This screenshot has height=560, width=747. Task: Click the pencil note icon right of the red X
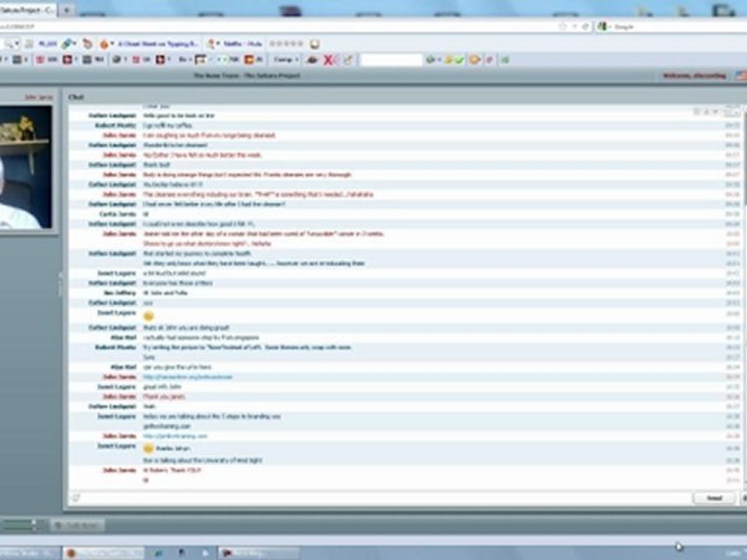(x=348, y=60)
